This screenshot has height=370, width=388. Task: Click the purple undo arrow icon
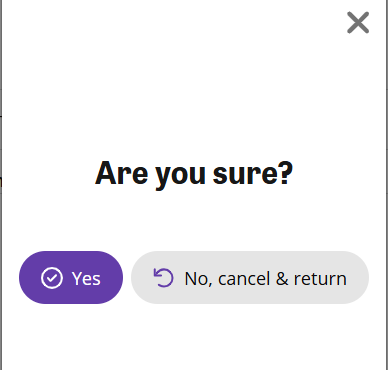click(x=163, y=278)
